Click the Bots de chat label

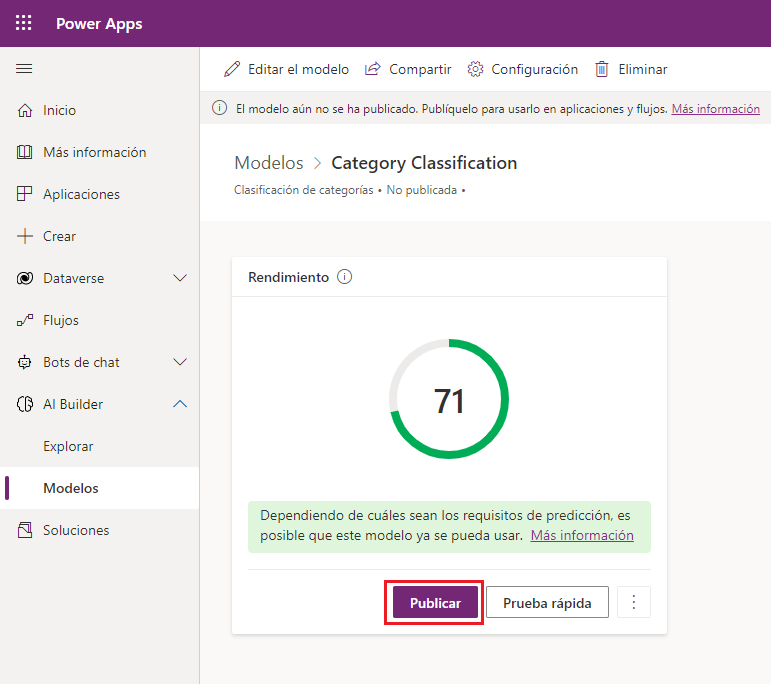(x=81, y=362)
